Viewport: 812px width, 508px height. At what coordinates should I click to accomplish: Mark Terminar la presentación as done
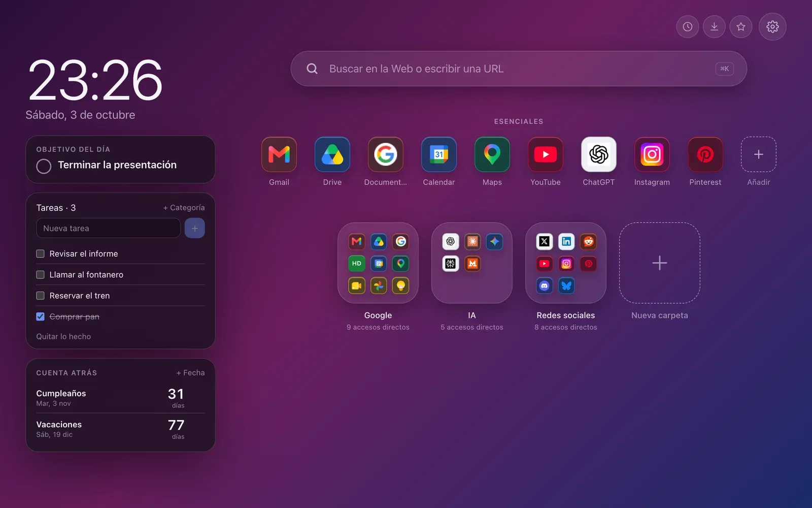click(44, 166)
